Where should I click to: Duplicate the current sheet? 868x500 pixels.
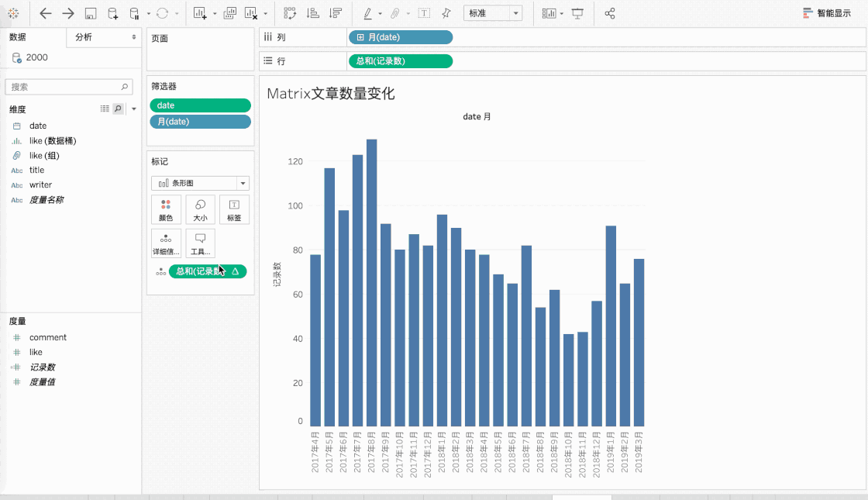click(x=229, y=13)
